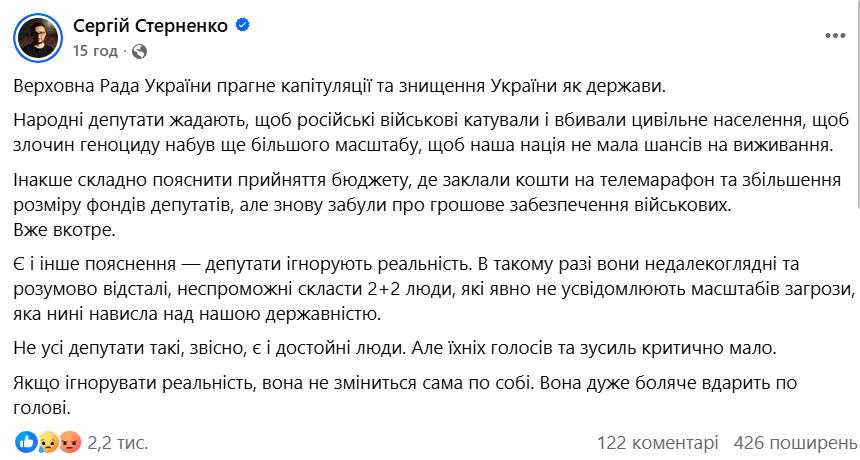Screen dimensions: 860x460
Task: Open the 122 коментарі comments
Action: point(657,441)
